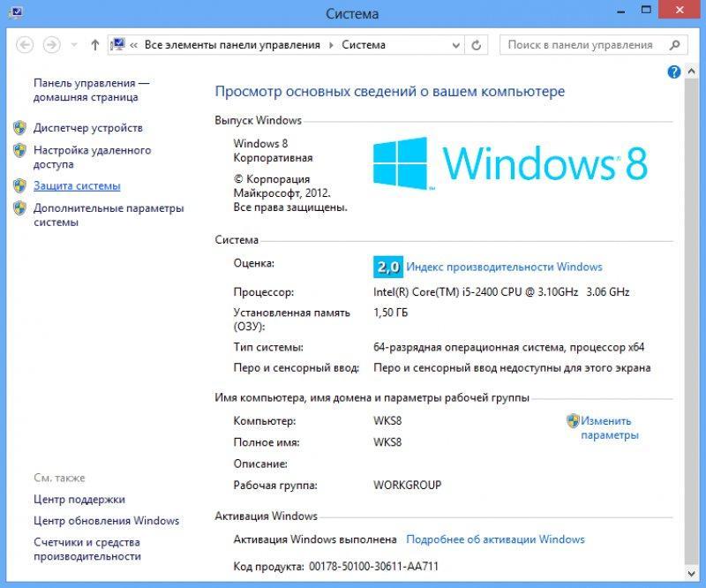Open Счетчики и средства производительности

pyautogui.click(x=87, y=549)
